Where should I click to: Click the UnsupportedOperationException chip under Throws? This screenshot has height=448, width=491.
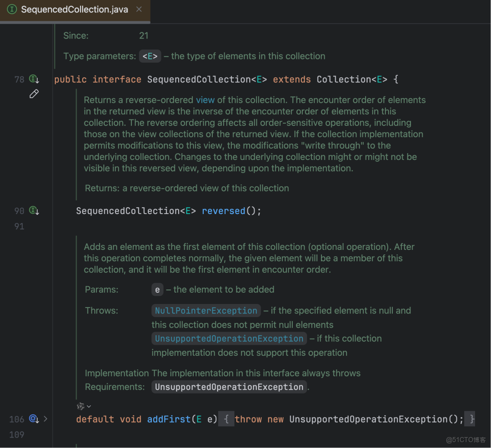[x=228, y=338]
